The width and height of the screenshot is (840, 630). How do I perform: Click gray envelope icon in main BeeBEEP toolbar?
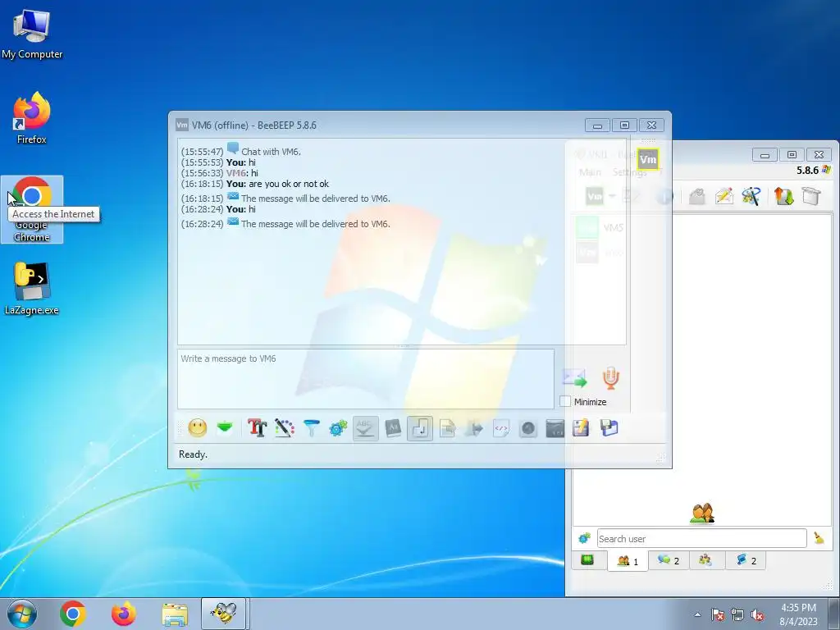click(x=697, y=197)
